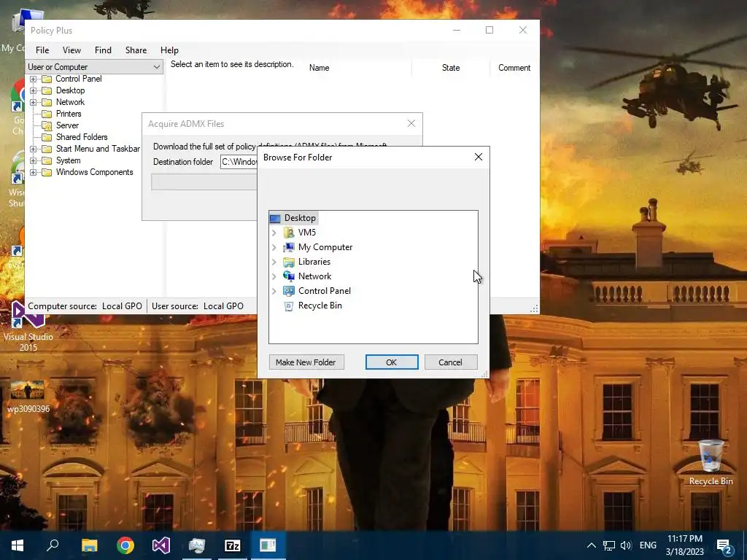Expand the Network node chevron in dialog
Screen dimensions: 747x560
point(274,276)
